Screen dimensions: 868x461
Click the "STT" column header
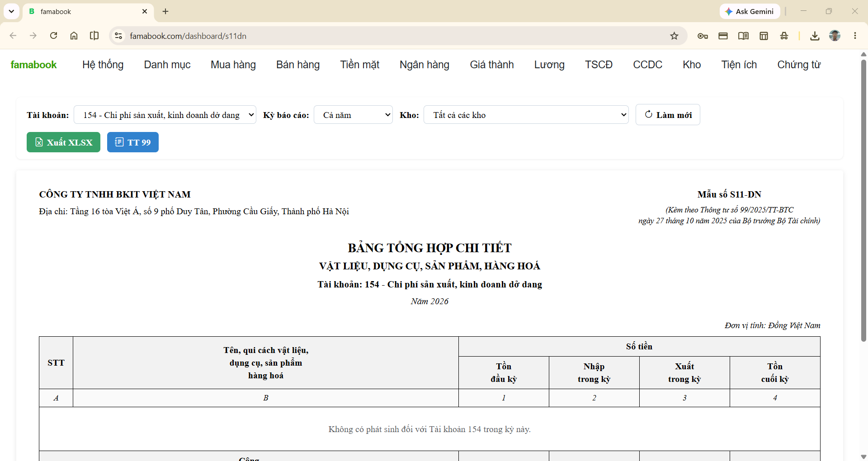pyautogui.click(x=56, y=362)
